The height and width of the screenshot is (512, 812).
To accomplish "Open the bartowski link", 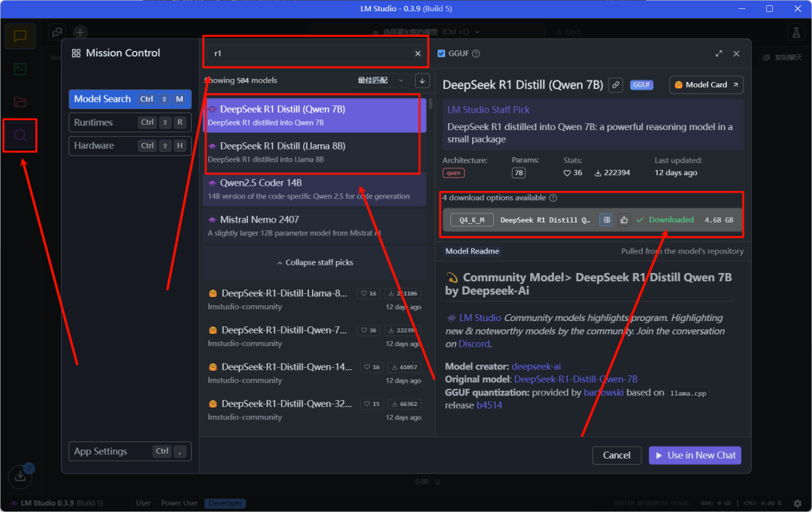I will click(x=604, y=392).
